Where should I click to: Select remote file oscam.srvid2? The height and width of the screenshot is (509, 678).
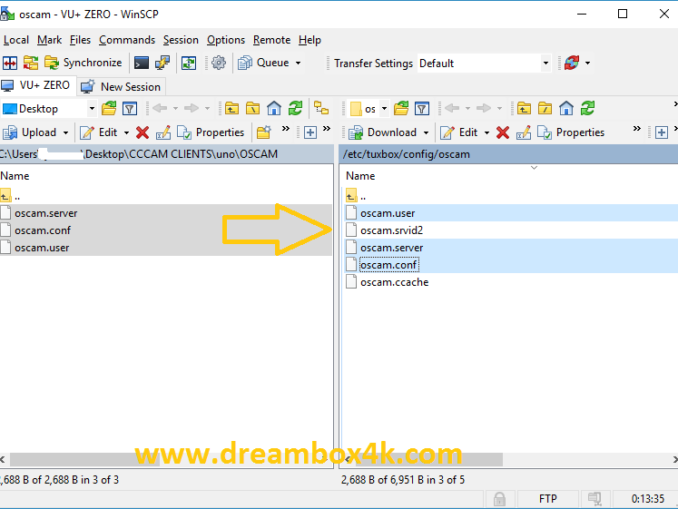click(391, 230)
